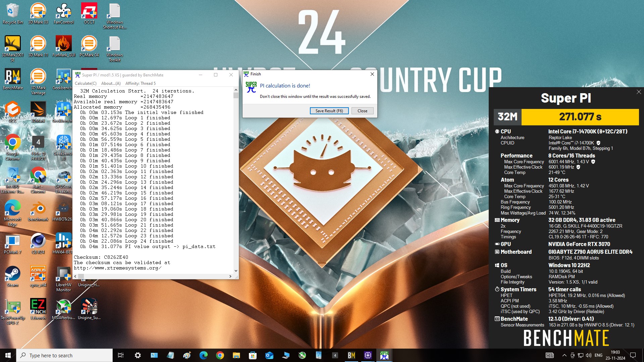Screen dimensions: 644x362
Task: Open FurMark_GUI shortcut
Action: (63, 47)
